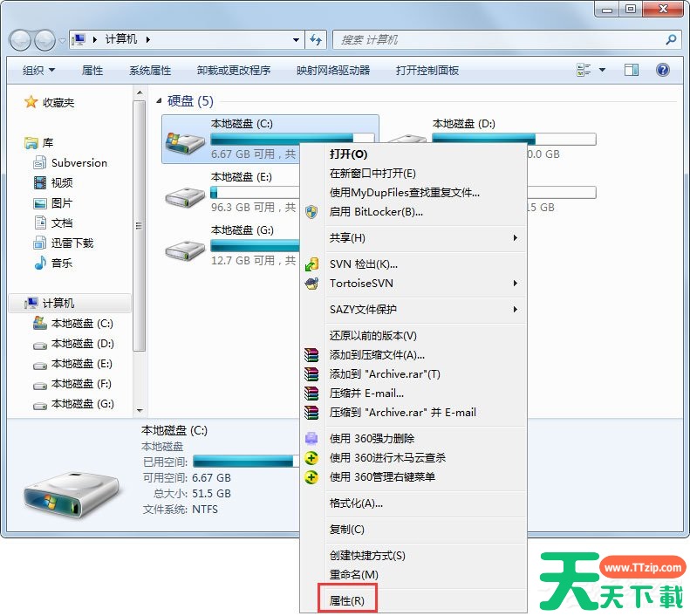Screen dimensions: 690x616
Task: Open the 组织 dropdown menu
Action: [38, 71]
